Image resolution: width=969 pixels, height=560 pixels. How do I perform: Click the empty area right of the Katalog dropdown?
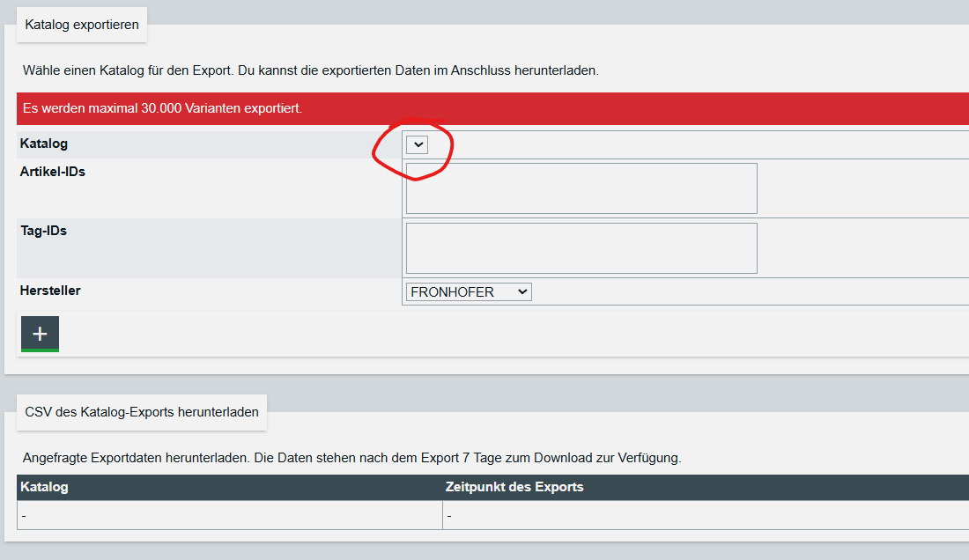[x=699, y=144]
